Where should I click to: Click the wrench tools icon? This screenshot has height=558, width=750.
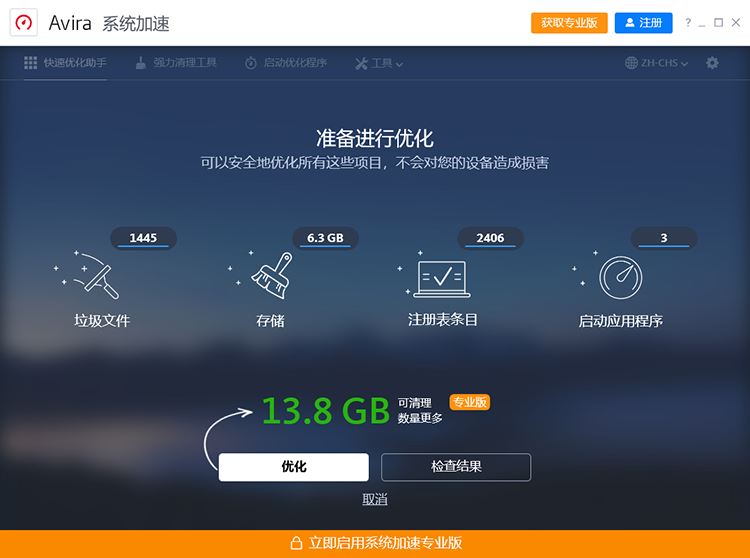tap(362, 63)
